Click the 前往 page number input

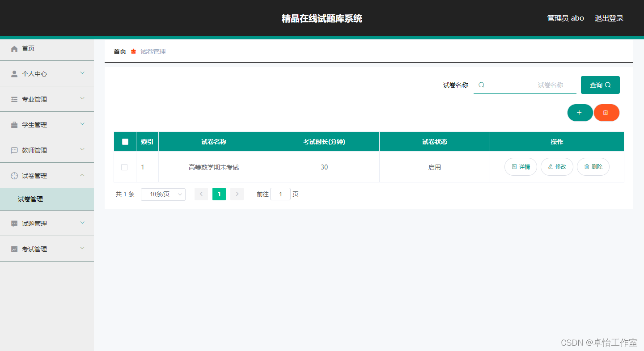pos(280,194)
